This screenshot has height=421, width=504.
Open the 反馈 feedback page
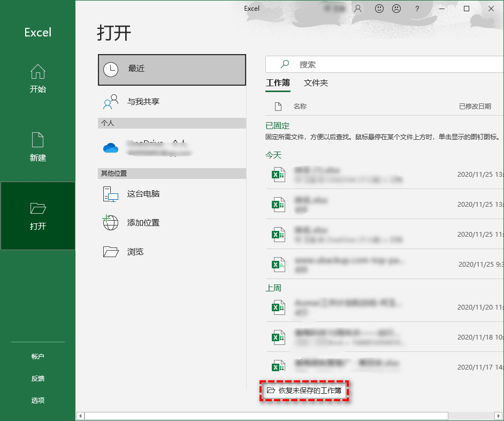(37, 379)
